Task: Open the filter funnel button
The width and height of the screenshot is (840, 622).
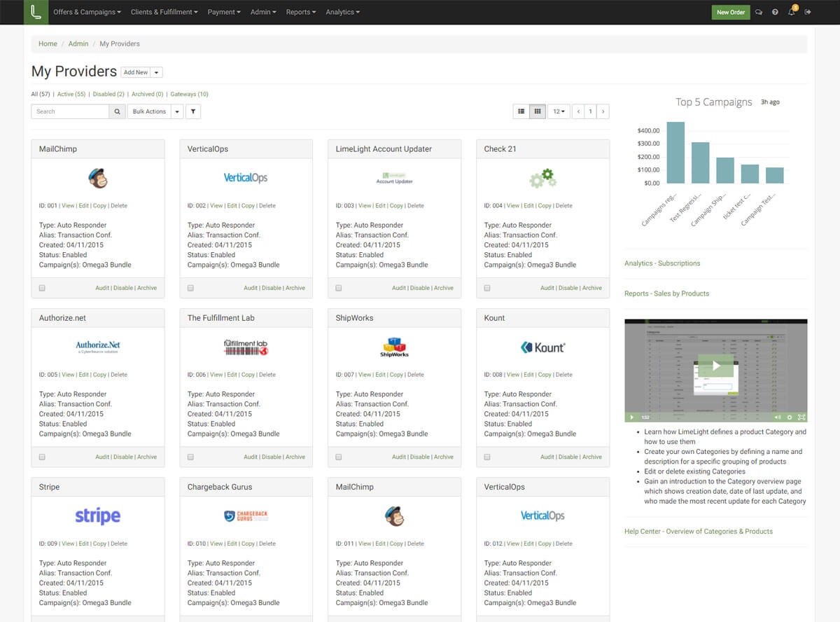Action: 192,111
